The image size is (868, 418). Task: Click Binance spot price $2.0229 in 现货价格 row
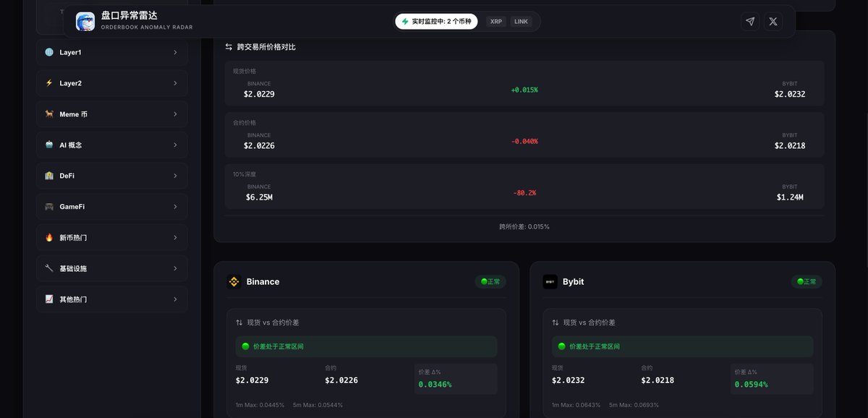(x=259, y=94)
